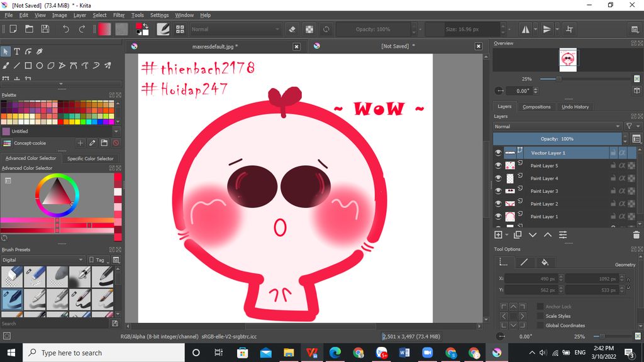Expand vertical mirror options arrow
This screenshot has width=644, height=362.
pos(557,29)
